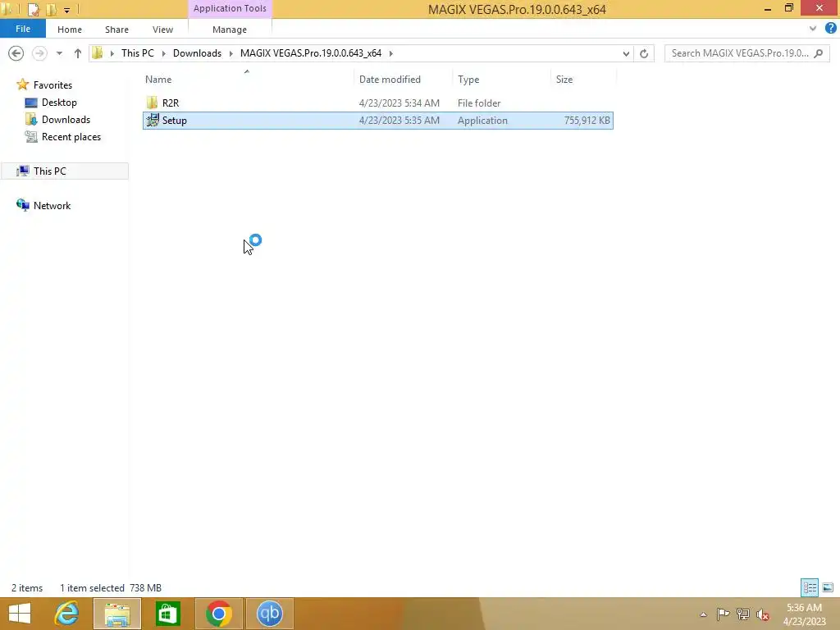The image size is (840, 630).
Task: Click the File Explorer taskbar icon
Action: (x=117, y=614)
